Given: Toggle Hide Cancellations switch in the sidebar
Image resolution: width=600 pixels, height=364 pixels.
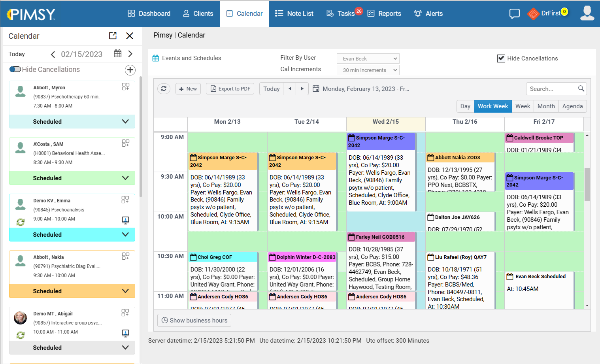Looking at the screenshot, I should tap(15, 69).
